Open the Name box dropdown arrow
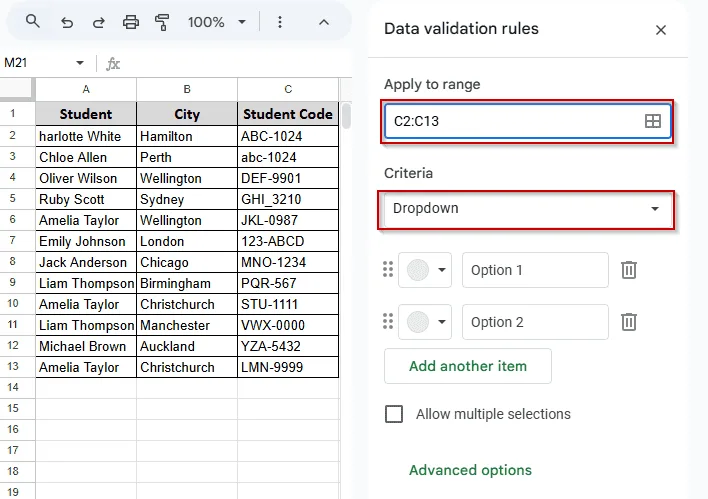708x499 pixels. point(80,63)
